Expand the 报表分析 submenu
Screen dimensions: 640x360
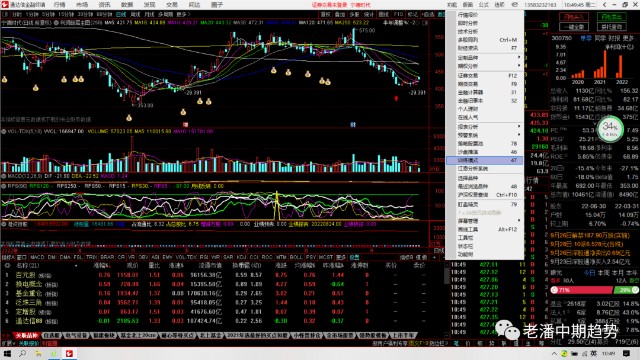[485, 127]
